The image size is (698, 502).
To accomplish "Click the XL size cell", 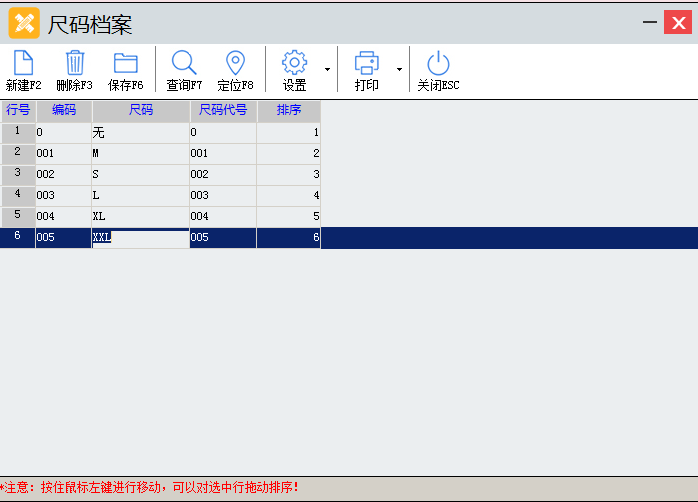I will click(140, 216).
